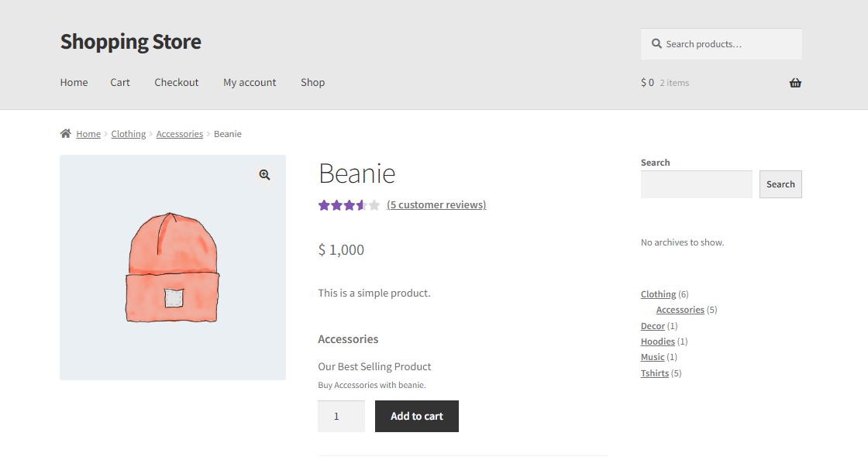The width and height of the screenshot is (868, 467).
Task: Click the Add to cart button
Action: tap(417, 416)
